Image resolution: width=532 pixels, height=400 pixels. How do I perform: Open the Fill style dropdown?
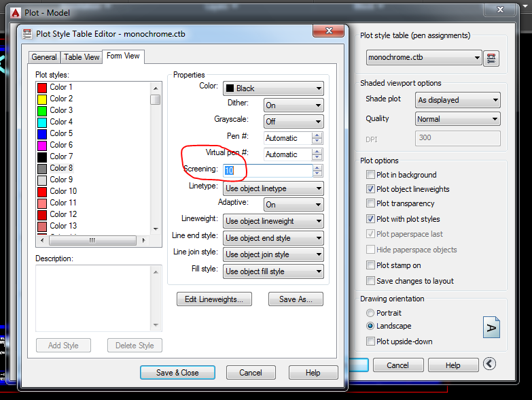[273, 271]
